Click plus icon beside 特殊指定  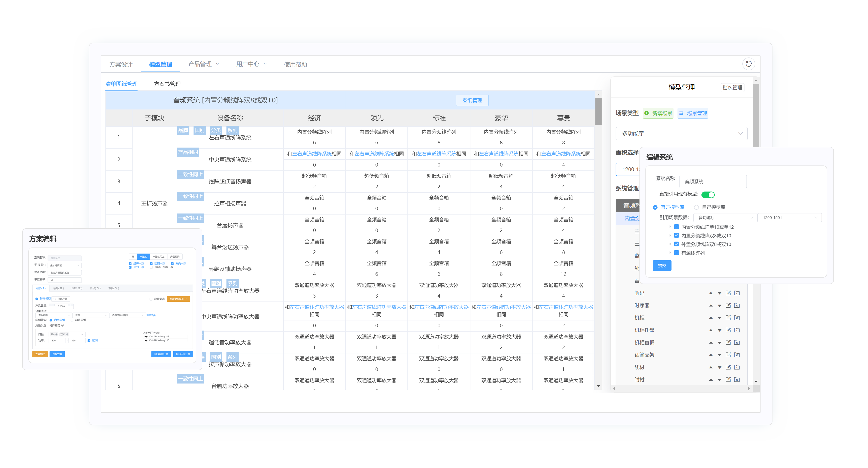pos(63,325)
